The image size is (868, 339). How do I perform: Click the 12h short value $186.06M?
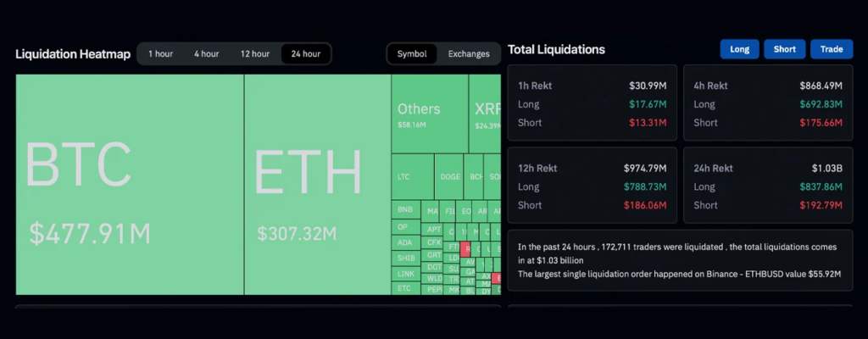645,205
